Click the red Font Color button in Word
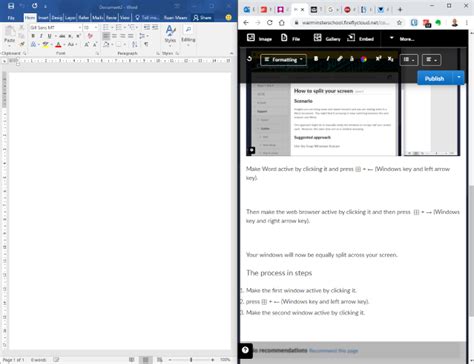This screenshot has width=474, height=364. coord(58,44)
